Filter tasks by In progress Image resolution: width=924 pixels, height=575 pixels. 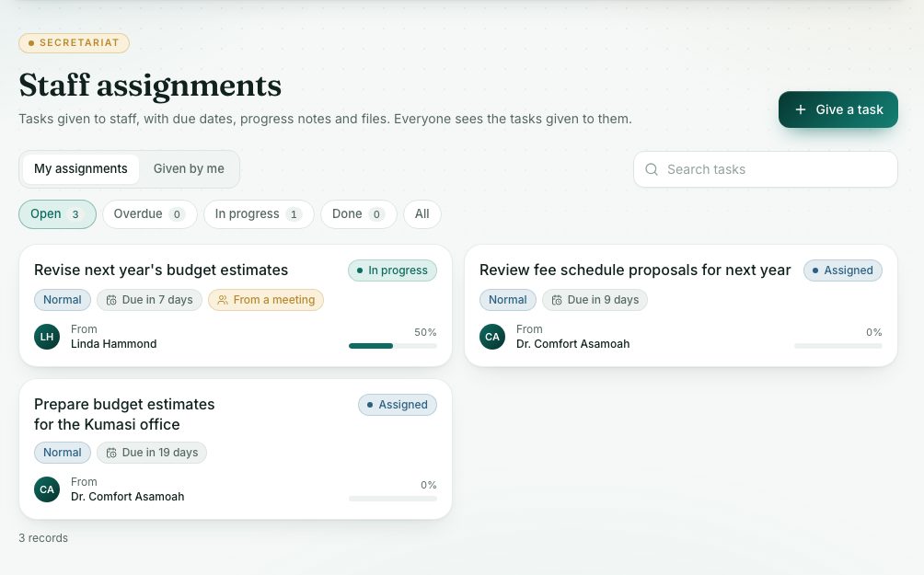coord(259,213)
